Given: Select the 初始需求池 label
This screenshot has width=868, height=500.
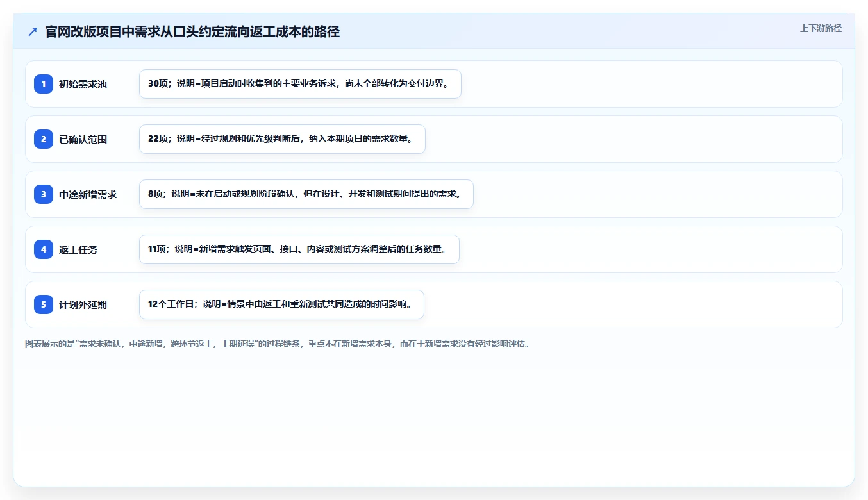Looking at the screenshot, I should pyautogui.click(x=83, y=85).
